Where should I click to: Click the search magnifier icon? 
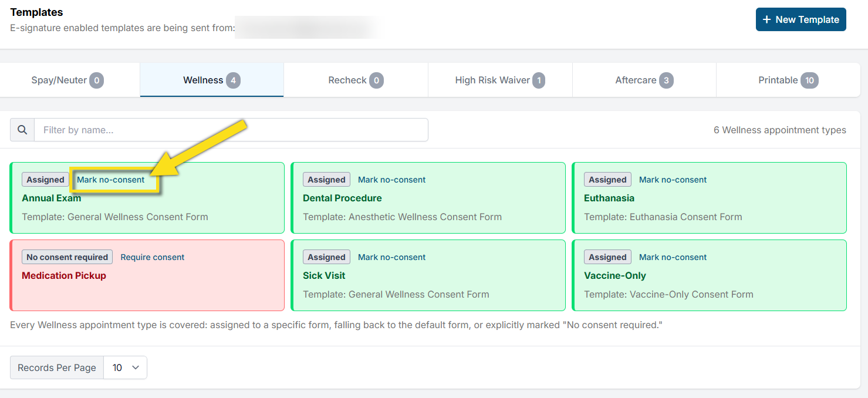click(22, 130)
